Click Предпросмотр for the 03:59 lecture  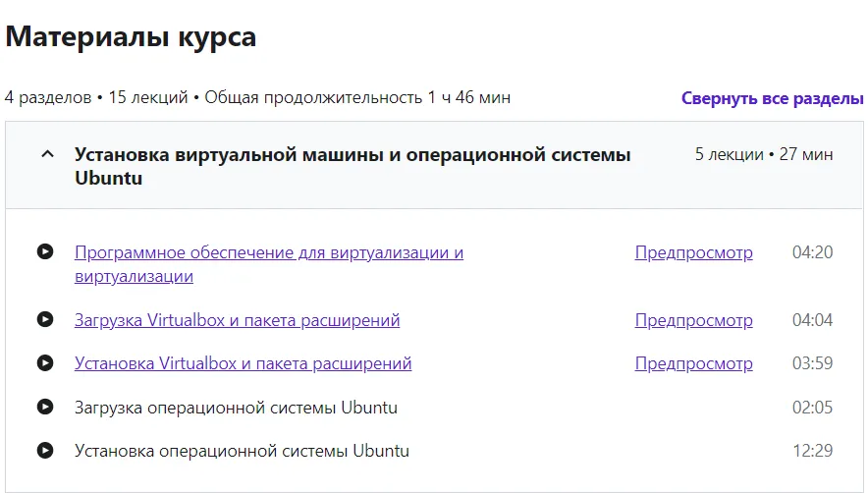pos(693,363)
